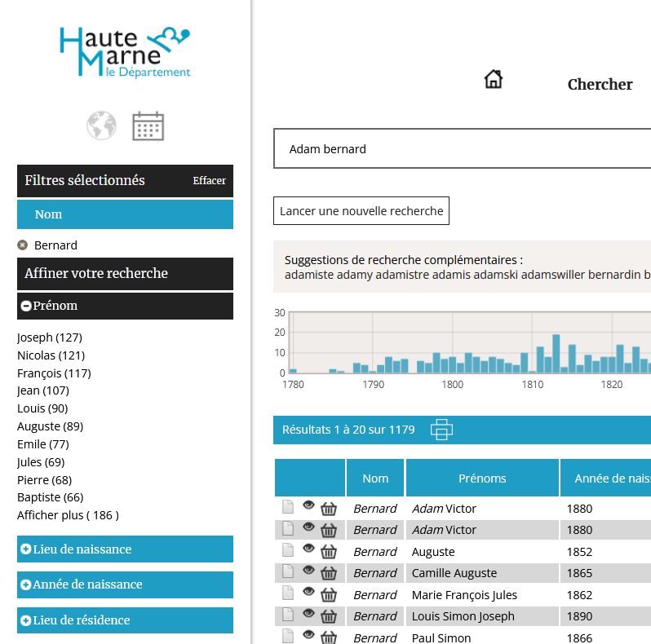View record of Marie François Jules
The height and width of the screenshot is (644, 651).
click(x=308, y=593)
